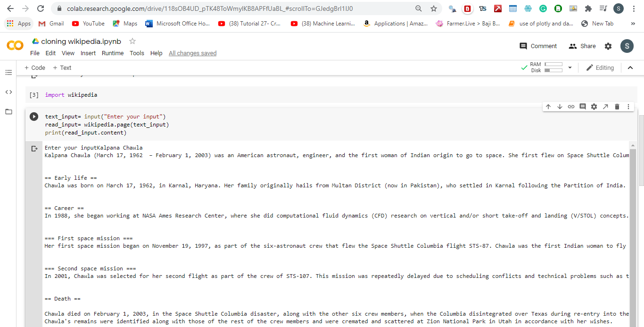Move cell up arrow in cell toolbar
The width and height of the screenshot is (644, 327).
[548, 107]
